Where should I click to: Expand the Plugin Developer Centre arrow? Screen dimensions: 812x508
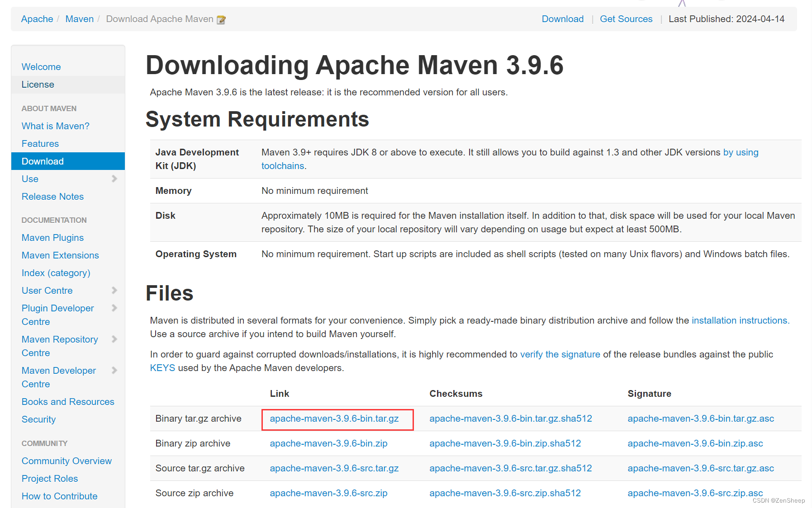tap(114, 308)
